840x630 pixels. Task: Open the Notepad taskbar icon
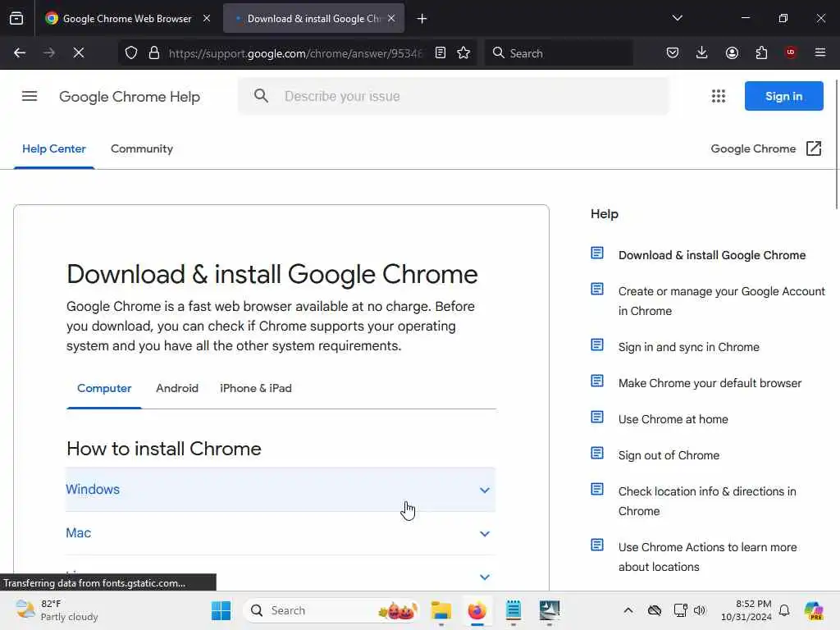click(x=514, y=610)
